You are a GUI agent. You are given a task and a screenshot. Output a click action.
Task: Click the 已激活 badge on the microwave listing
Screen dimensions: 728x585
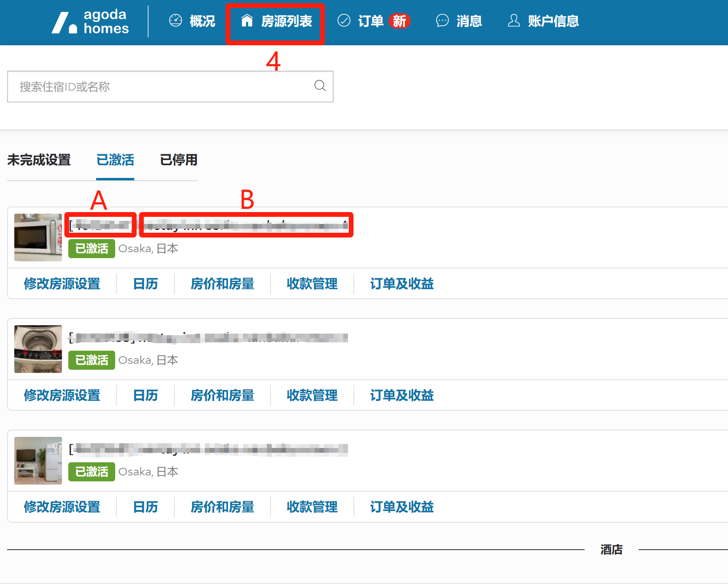point(92,249)
